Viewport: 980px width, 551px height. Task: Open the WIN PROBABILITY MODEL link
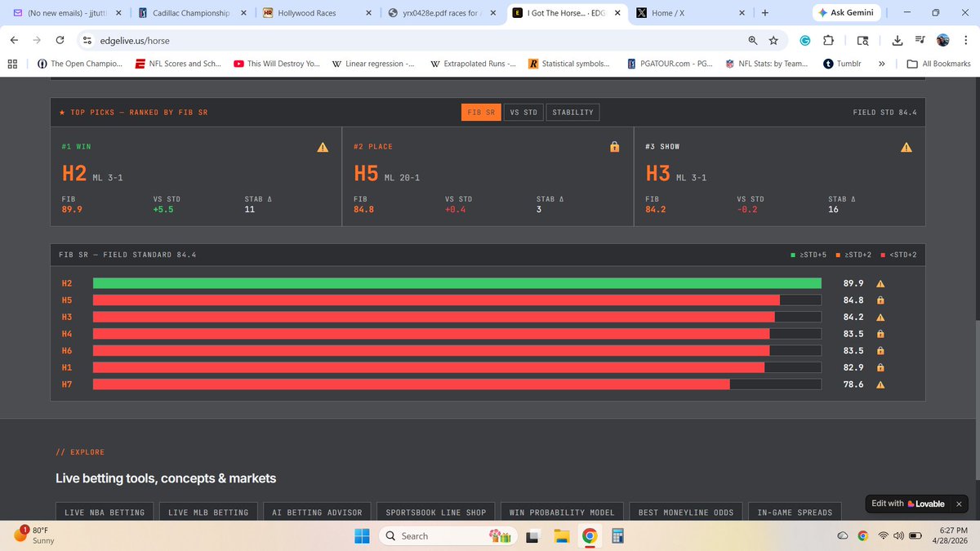(x=562, y=512)
